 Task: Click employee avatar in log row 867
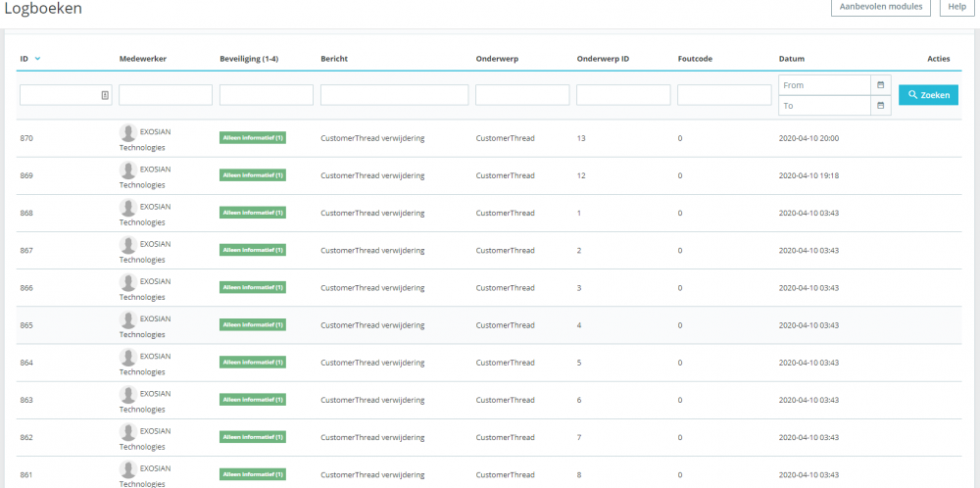127,245
